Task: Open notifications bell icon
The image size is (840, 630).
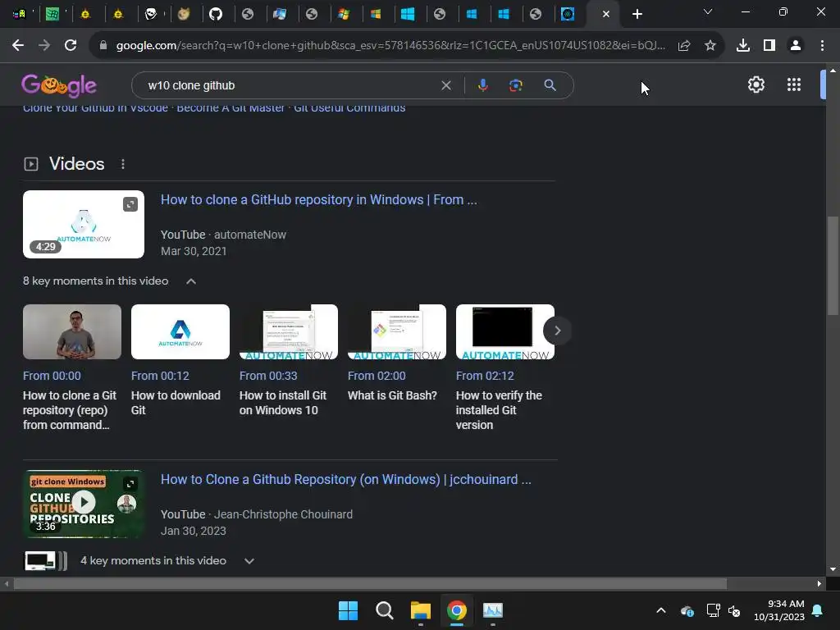Action: (818, 610)
